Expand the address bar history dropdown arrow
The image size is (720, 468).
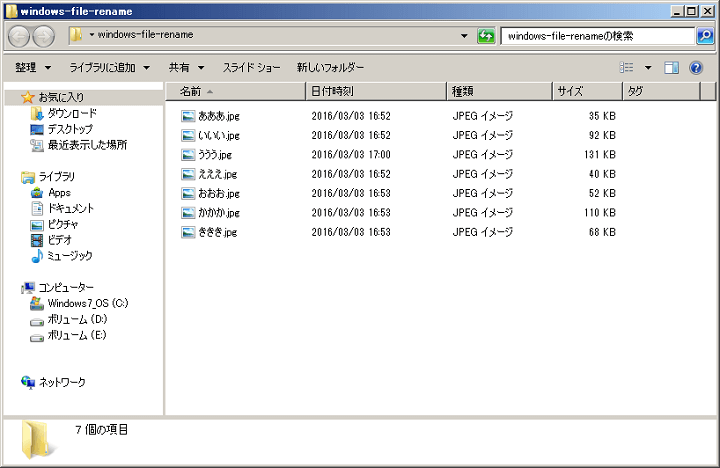coord(464,35)
